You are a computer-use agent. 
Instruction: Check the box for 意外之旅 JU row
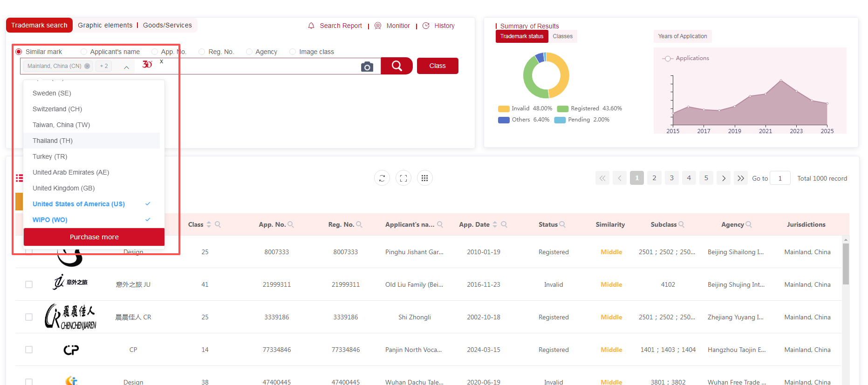pos(29,284)
